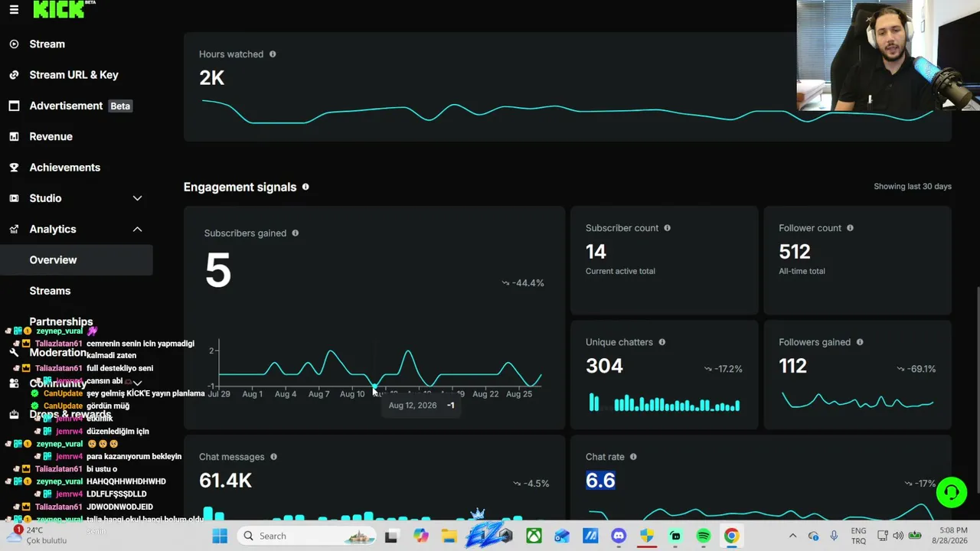Image resolution: width=980 pixels, height=551 pixels.
Task: Open the weather widget showing 24°C
Action: point(37,535)
